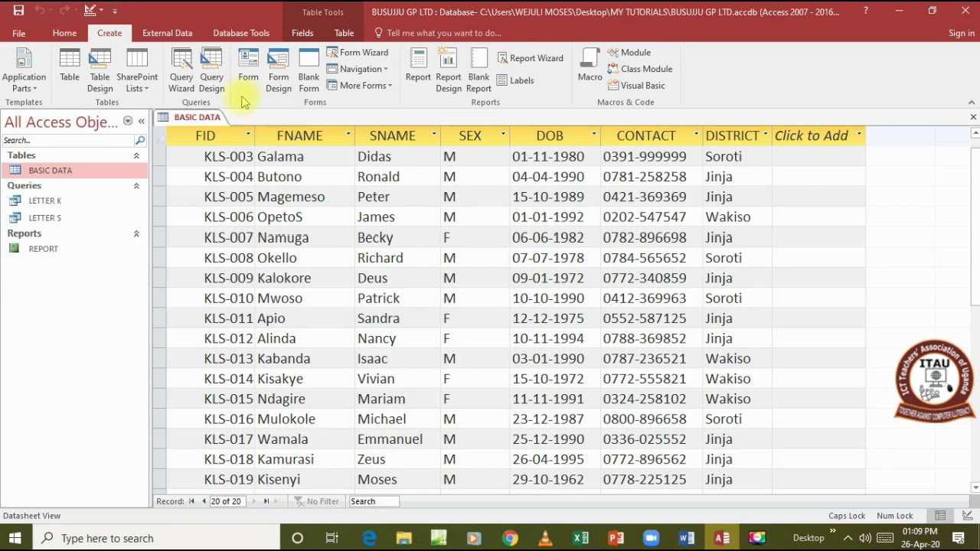Open Table Design from the ribbon

100,70
